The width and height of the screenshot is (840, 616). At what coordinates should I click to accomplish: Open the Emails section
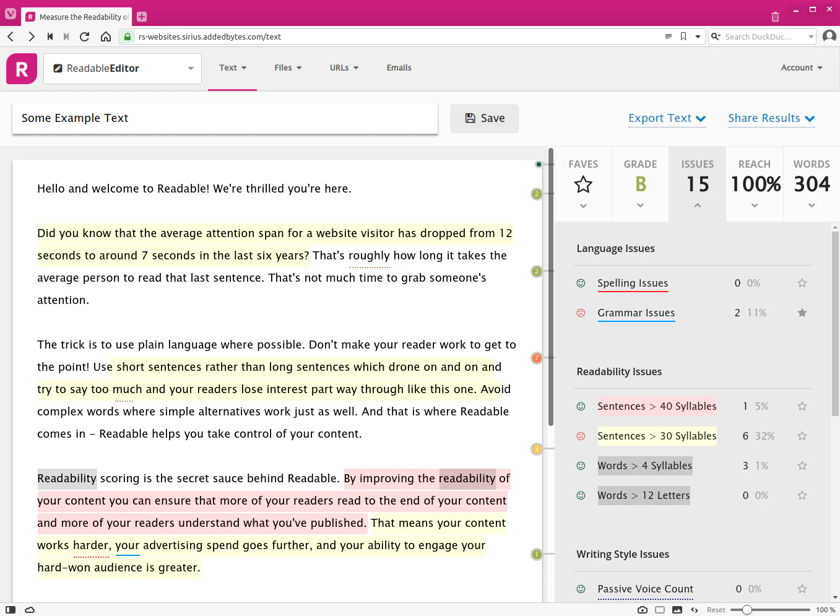(399, 67)
